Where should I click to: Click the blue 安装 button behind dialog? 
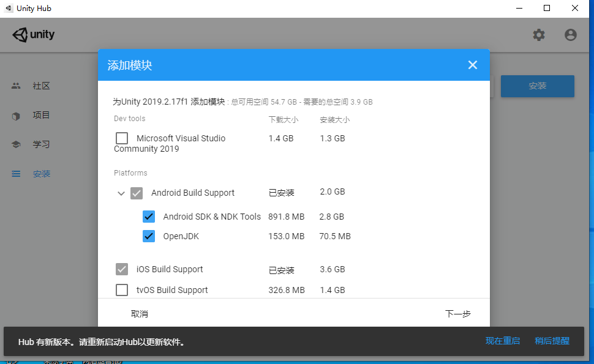point(537,86)
